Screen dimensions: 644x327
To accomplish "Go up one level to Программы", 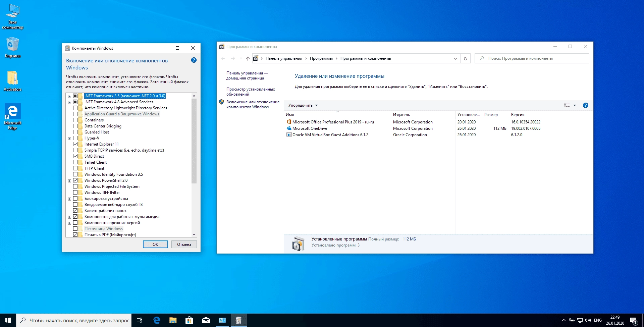I will (x=248, y=58).
